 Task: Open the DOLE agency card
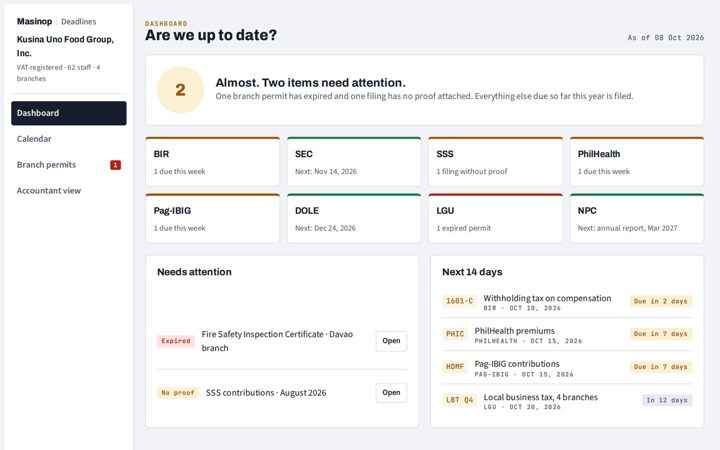pos(354,218)
